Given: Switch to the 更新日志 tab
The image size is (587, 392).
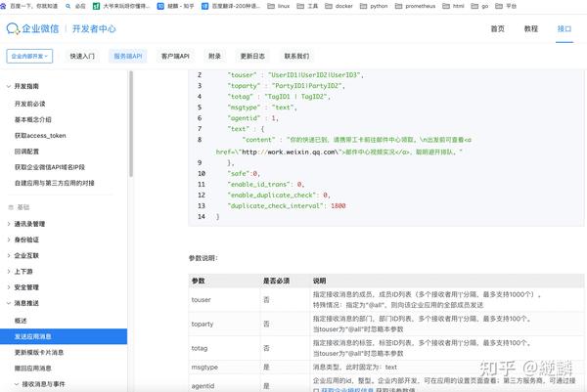Looking at the screenshot, I should 252,56.
